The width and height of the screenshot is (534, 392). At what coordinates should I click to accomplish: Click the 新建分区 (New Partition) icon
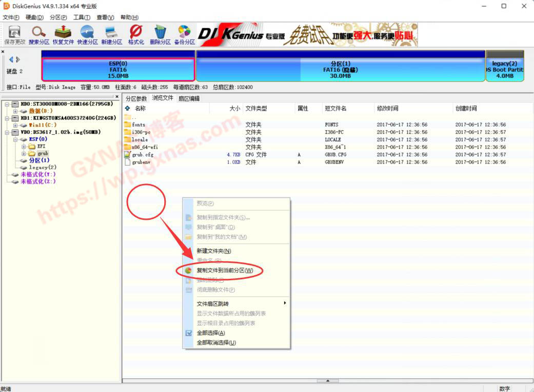pyautogui.click(x=111, y=35)
